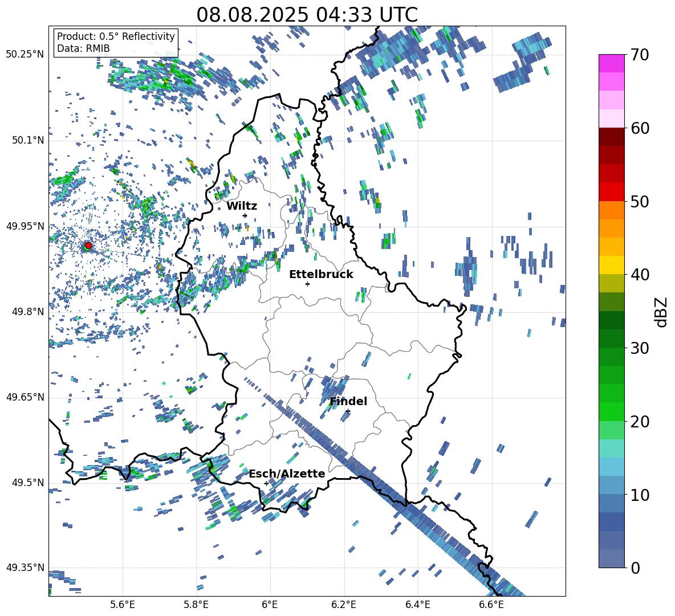
Task: Click longitude label 6°E
Action: click(x=270, y=605)
